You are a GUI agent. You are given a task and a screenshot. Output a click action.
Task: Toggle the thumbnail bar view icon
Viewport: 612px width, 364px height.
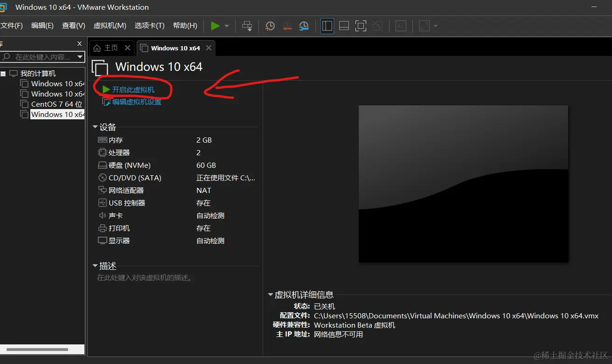(x=344, y=26)
